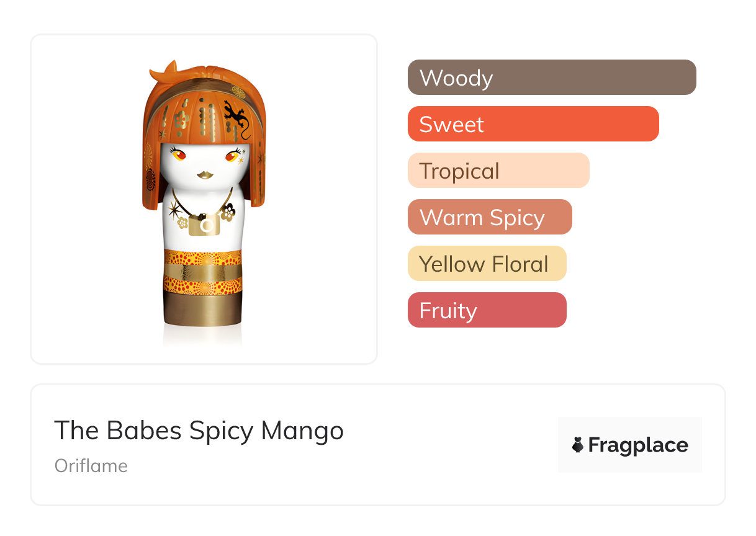
Task: Click the gold camera pendant on the doll
Action: click(204, 225)
